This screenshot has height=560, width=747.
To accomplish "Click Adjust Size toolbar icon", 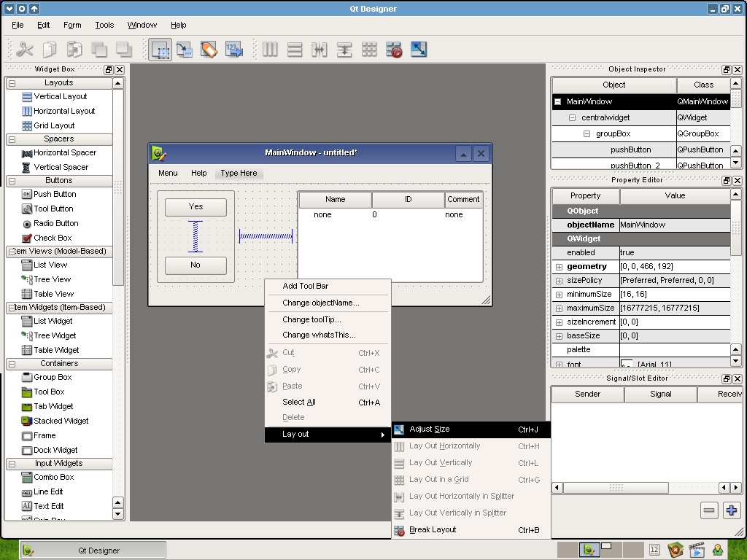I will coord(419,50).
